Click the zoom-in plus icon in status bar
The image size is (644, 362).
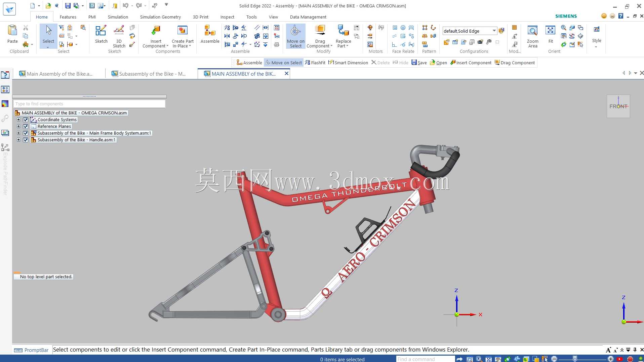pyautogui.click(x=611, y=359)
